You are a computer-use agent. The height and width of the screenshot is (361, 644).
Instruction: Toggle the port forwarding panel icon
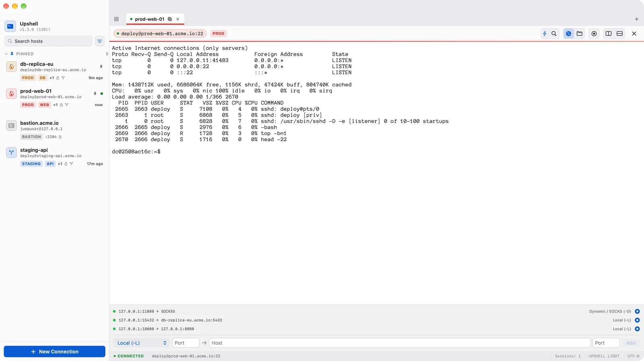click(568, 34)
